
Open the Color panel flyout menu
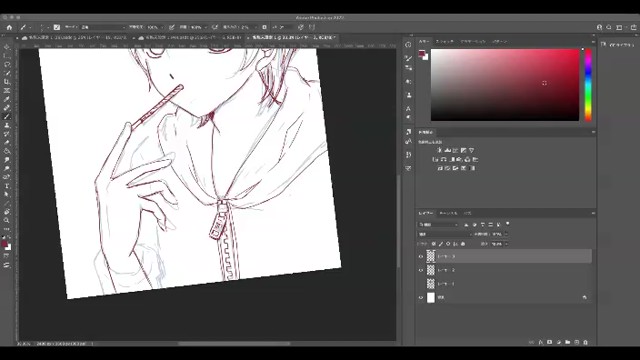pyautogui.click(x=593, y=41)
